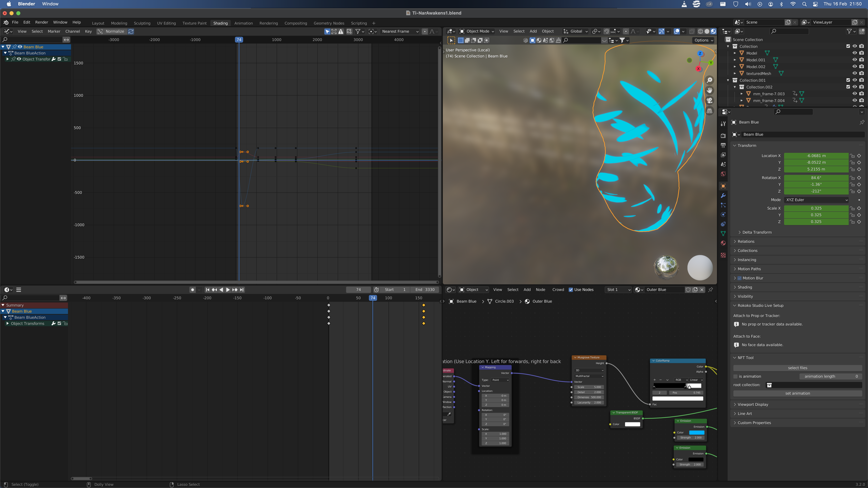Open the Texture properties checker icon
Viewport: 868px width, 488px height.
pyautogui.click(x=723, y=255)
